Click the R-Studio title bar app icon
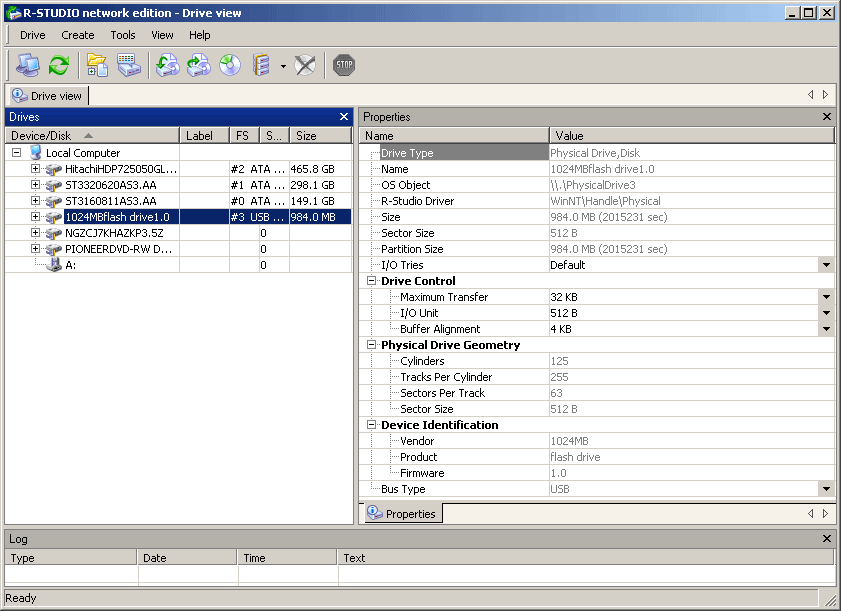841x611 pixels. [x=13, y=13]
